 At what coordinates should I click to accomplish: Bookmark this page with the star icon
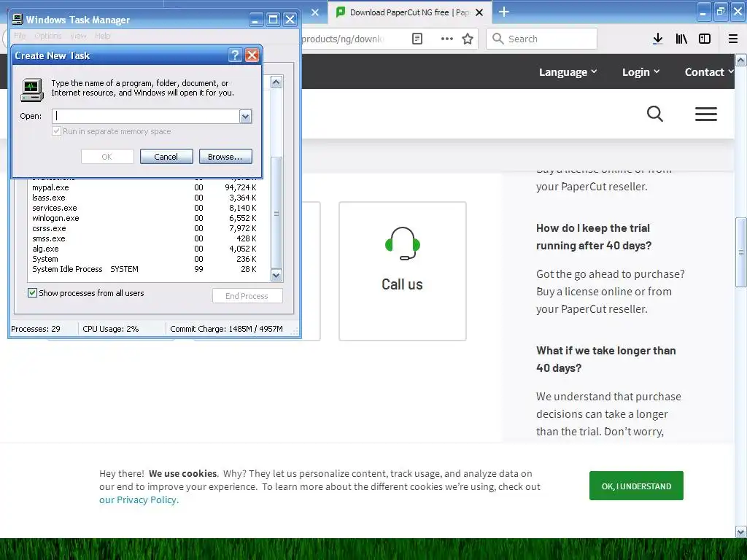point(468,39)
